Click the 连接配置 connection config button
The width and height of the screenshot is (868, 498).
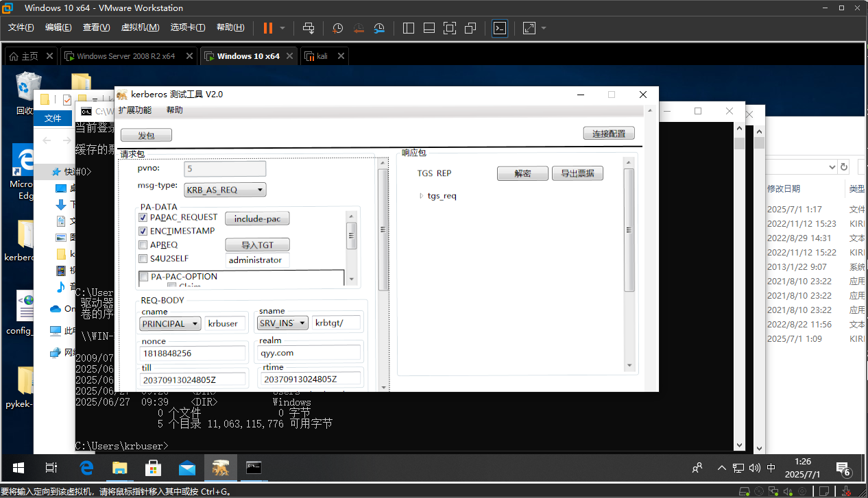609,134
